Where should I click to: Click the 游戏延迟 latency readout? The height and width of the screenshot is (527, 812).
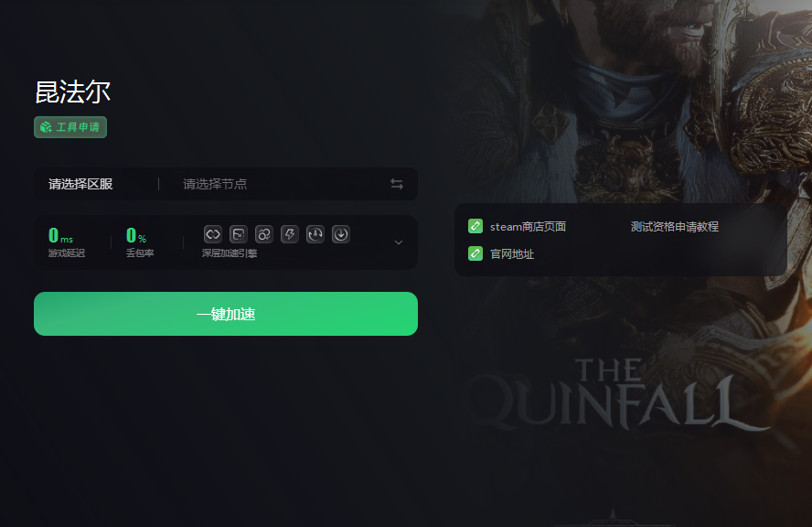66,242
